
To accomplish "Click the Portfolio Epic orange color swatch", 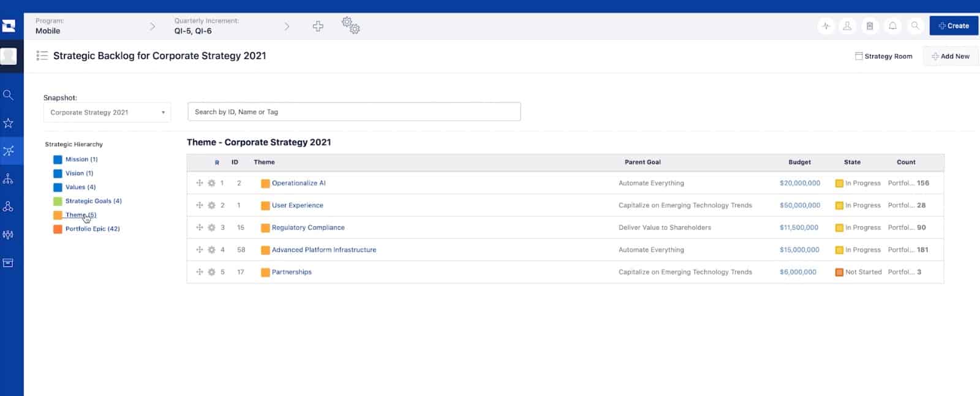I will [x=58, y=229].
